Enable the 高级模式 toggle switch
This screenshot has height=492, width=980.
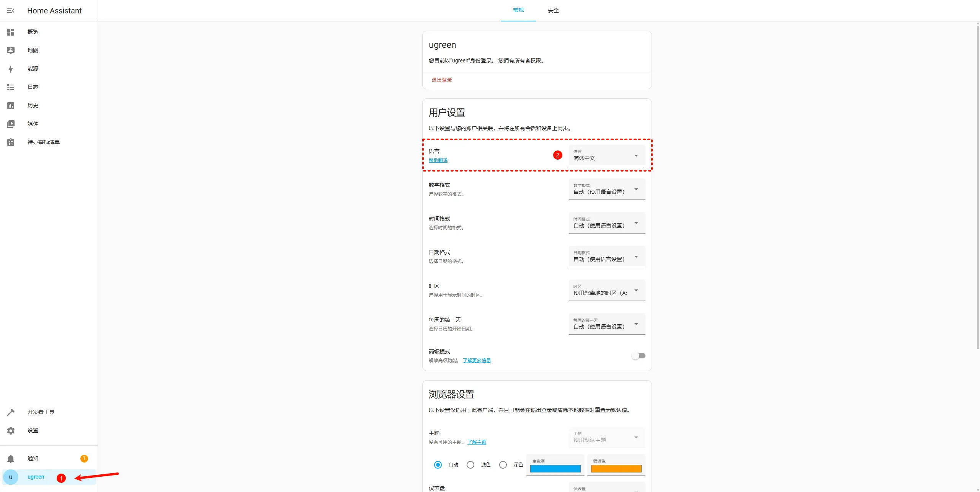tap(638, 356)
